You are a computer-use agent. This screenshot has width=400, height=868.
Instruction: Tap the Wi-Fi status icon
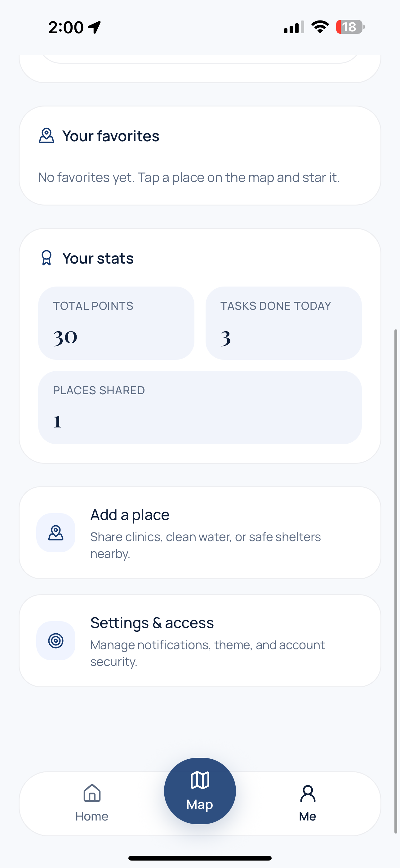(320, 27)
